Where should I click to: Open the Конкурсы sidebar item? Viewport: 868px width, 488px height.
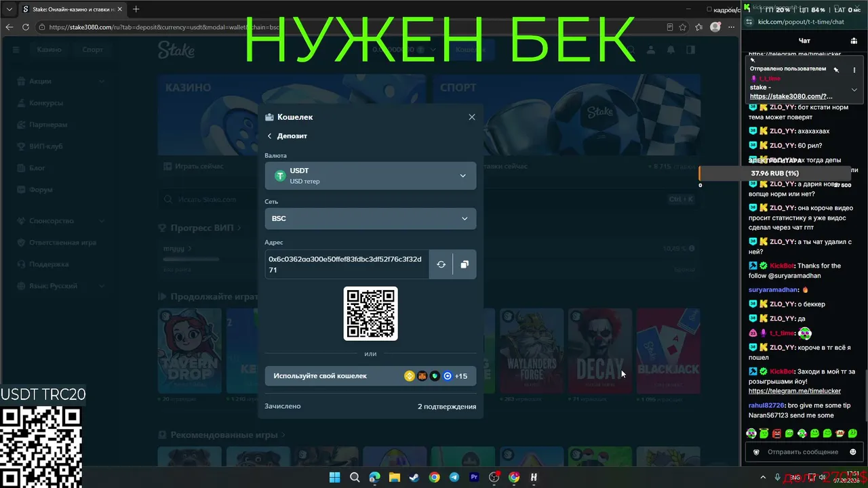[60, 103]
